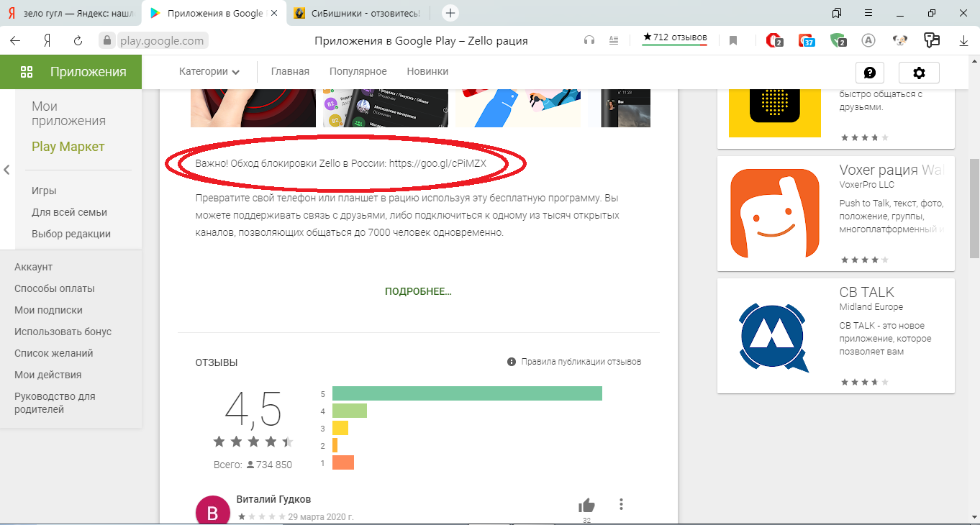Click the green 5-star rating bar
The width and height of the screenshot is (980, 525).
click(x=467, y=393)
